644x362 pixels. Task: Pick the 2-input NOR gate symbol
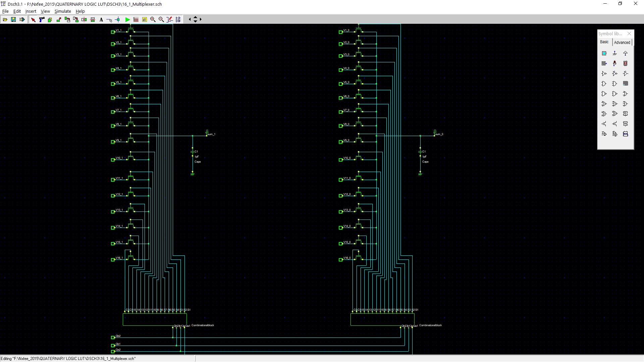click(x=604, y=104)
